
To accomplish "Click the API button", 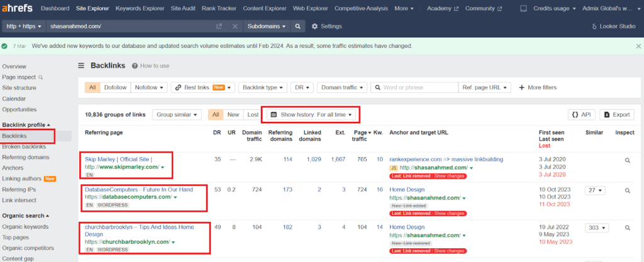I will click(582, 115).
